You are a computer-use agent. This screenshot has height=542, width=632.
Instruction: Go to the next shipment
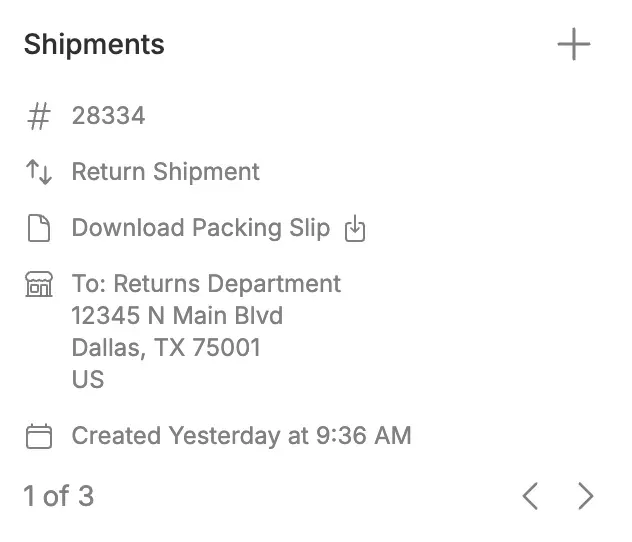586,496
